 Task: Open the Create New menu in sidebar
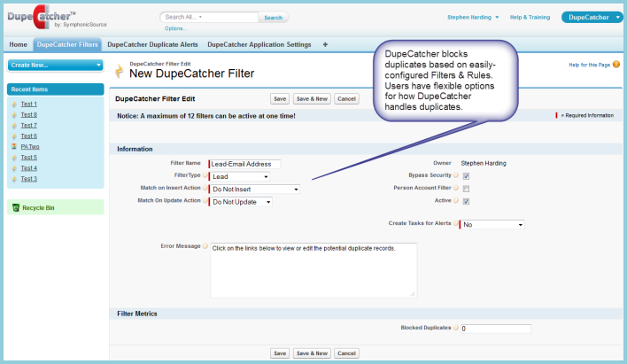56,65
